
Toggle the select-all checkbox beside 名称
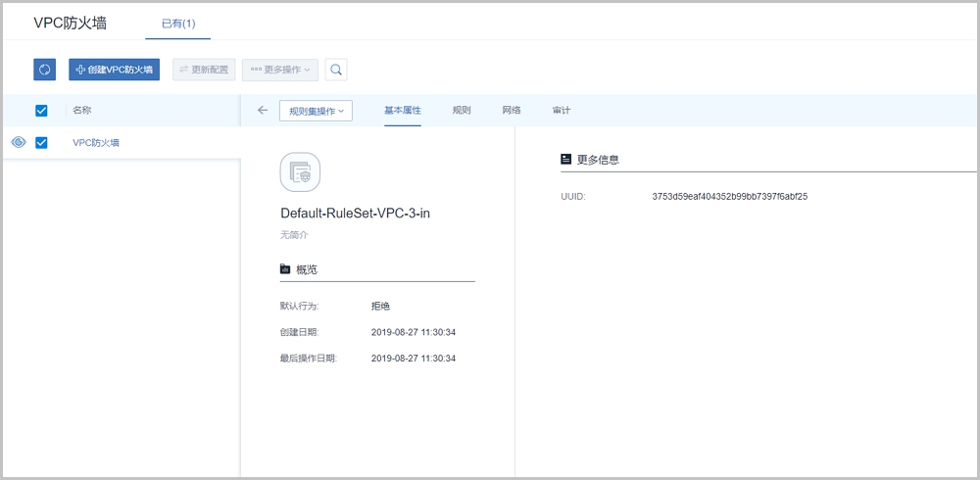(41, 111)
